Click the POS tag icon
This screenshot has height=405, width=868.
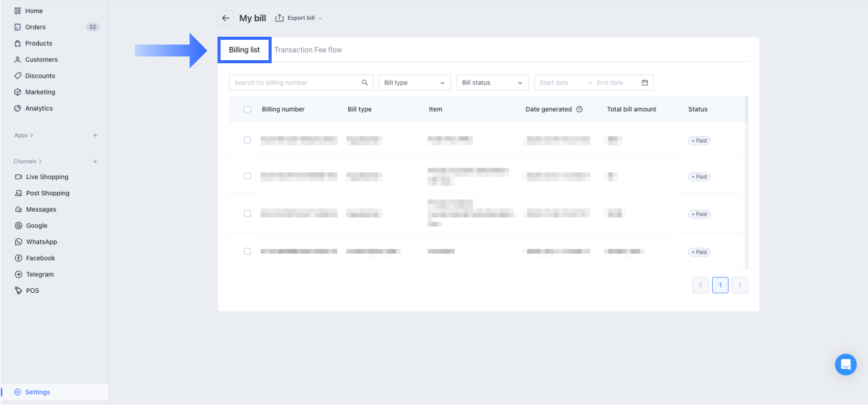point(18,291)
